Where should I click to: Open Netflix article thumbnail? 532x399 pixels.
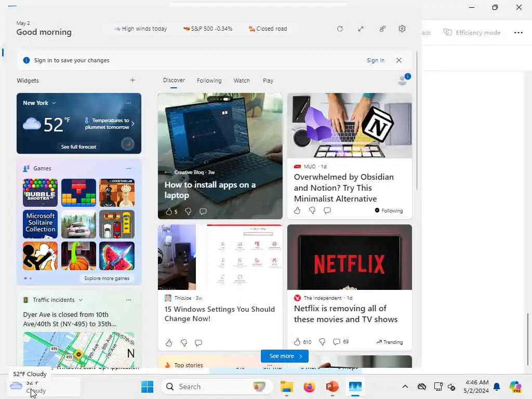pos(350,257)
